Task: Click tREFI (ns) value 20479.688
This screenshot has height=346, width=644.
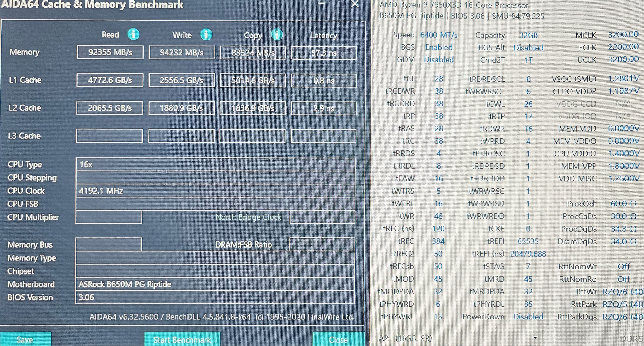Action: pos(528,254)
